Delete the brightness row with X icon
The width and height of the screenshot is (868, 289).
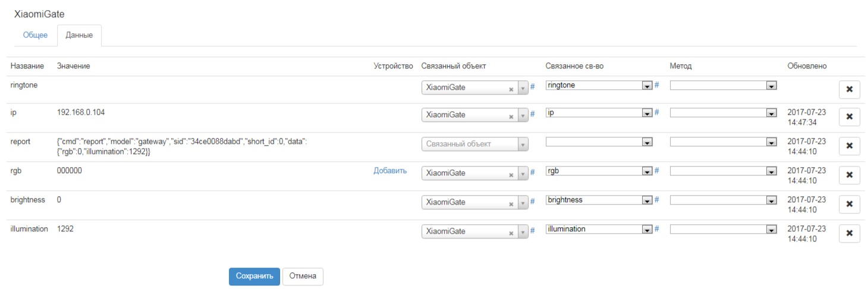[849, 204]
